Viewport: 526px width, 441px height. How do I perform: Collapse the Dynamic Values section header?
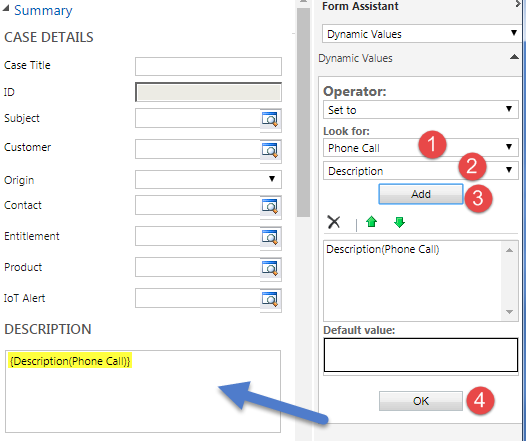click(x=514, y=57)
